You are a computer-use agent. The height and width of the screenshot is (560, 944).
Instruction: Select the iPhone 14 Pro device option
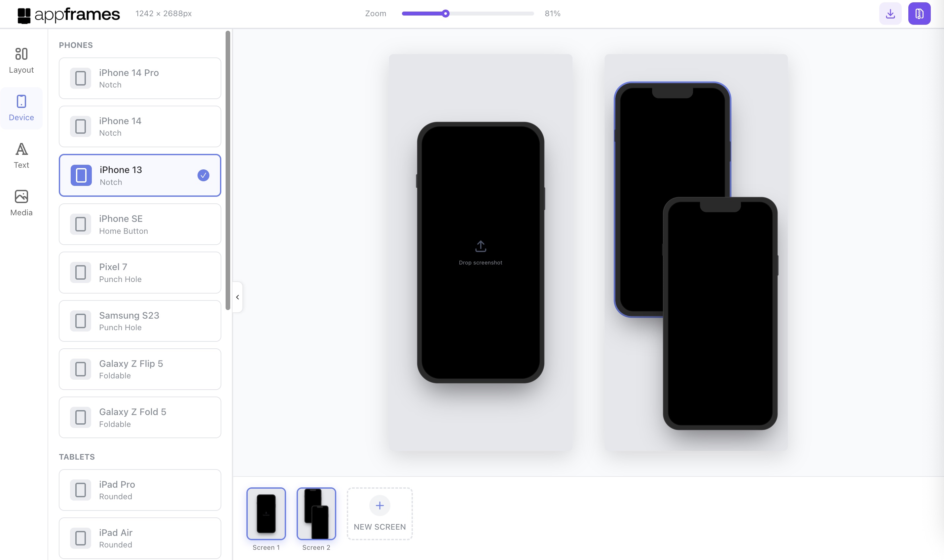(x=140, y=78)
